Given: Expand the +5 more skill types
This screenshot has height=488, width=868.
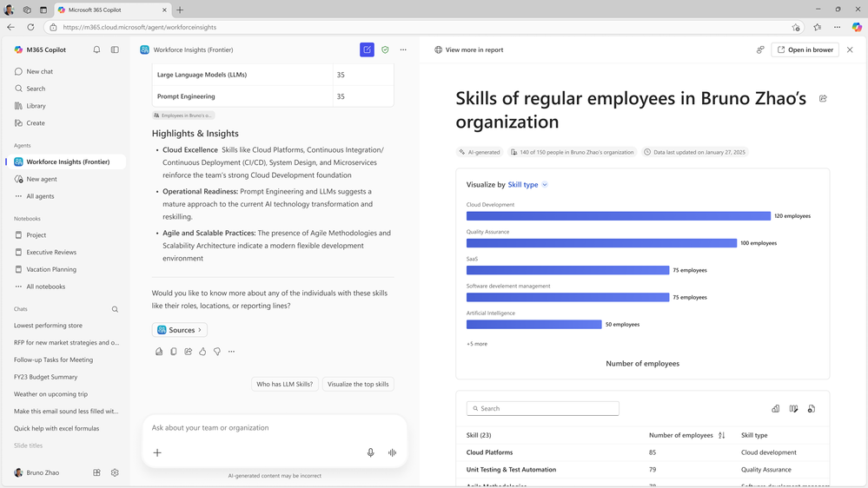Looking at the screenshot, I should pos(477,344).
